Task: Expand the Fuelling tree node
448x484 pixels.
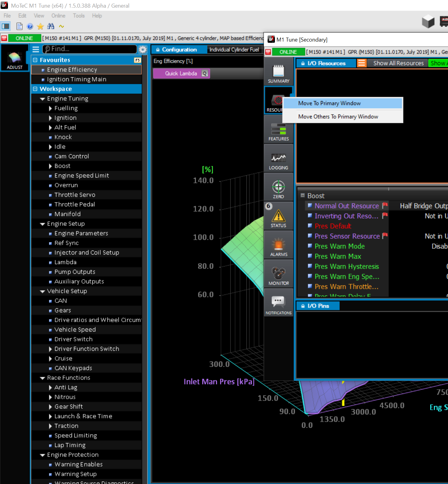Action: point(50,108)
